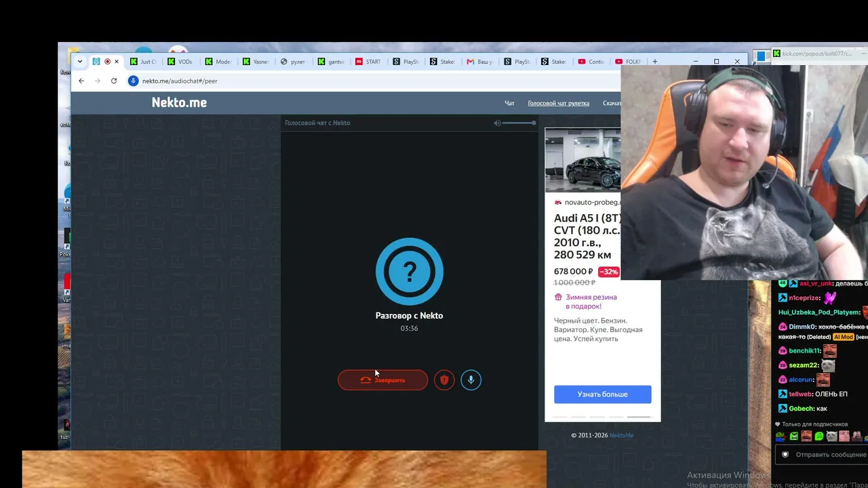Open the Nekto.me logo home link
The width and height of the screenshot is (868, 488).
179,102
